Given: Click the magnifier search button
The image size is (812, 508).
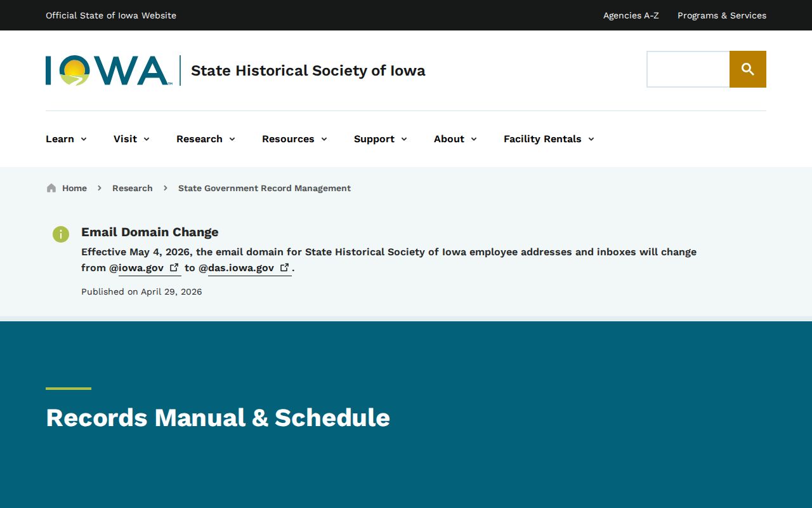Looking at the screenshot, I should click(x=748, y=69).
